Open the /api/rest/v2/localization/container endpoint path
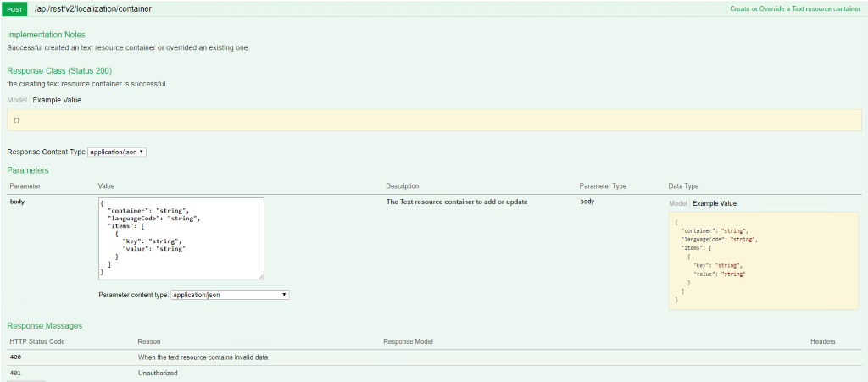The width and height of the screenshot is (868, 382). [x=93, y=8]
